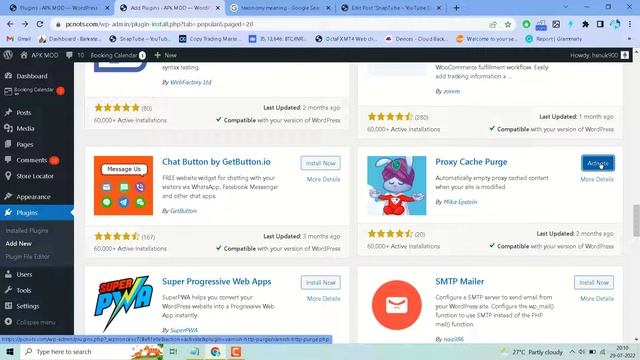This screenshot has height=360, width=640.
Task: Switch to Edit Post SnapTube tab
Action: [391, 8]
